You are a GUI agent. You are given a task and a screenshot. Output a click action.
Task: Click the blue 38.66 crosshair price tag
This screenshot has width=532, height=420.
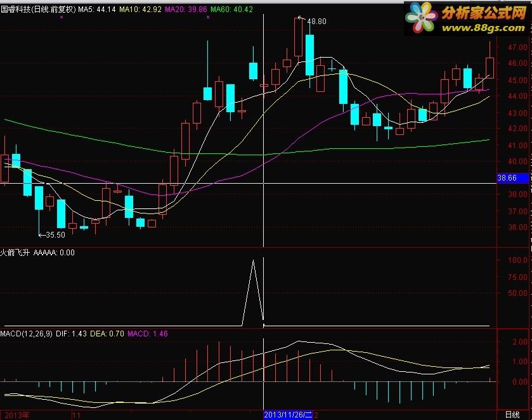tap(513, 177)
